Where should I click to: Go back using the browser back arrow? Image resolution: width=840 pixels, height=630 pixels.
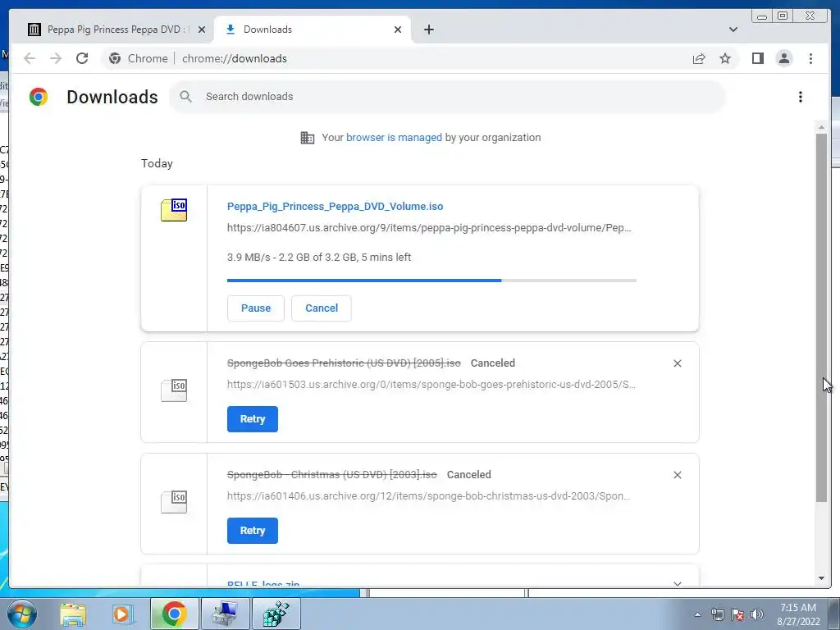pyautogui.click(x=30, y=58)
